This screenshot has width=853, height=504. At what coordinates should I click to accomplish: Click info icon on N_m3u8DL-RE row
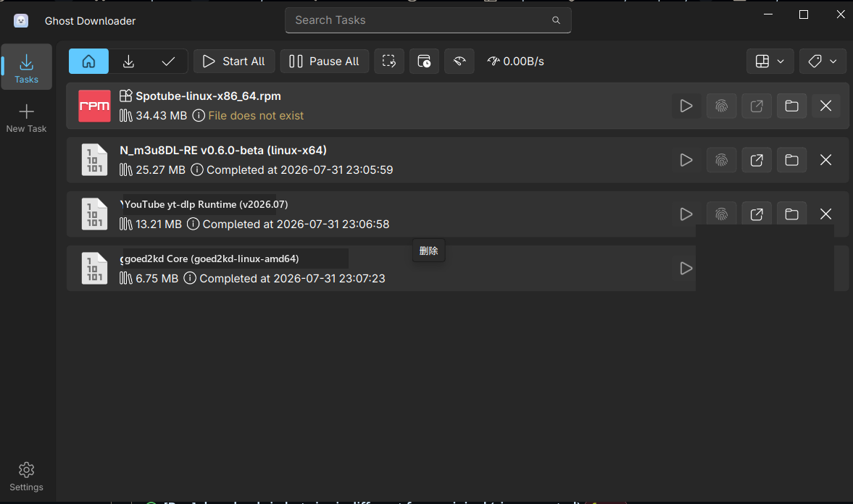point(197,170)
